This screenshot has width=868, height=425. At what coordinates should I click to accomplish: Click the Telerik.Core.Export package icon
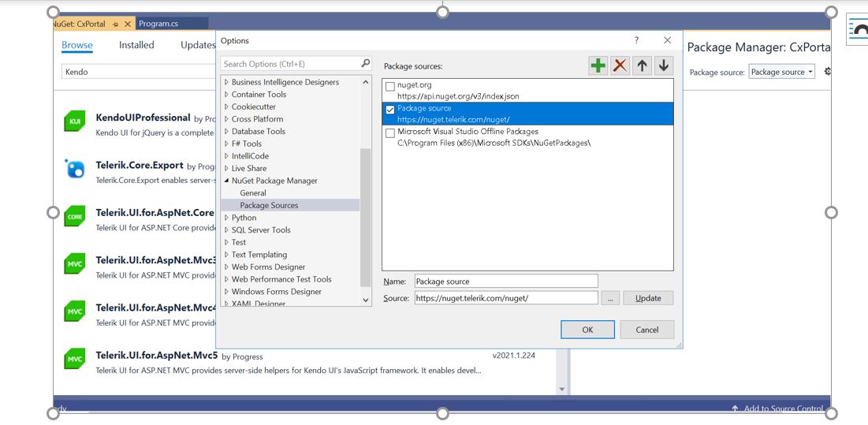[74, 169]
